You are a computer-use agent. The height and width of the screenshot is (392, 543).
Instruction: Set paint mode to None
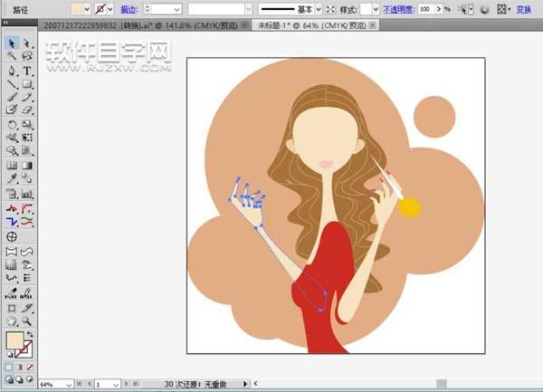pos(31,367)
